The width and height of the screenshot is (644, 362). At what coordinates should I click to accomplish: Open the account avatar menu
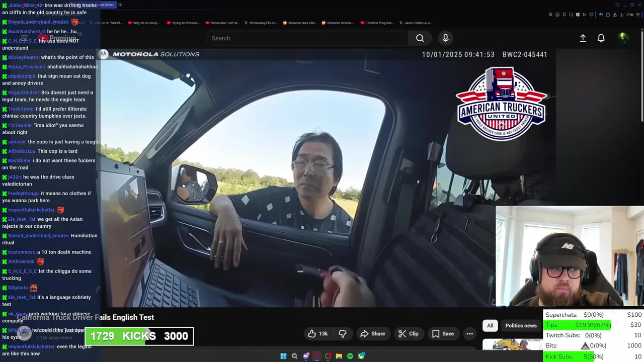(622, 38)
